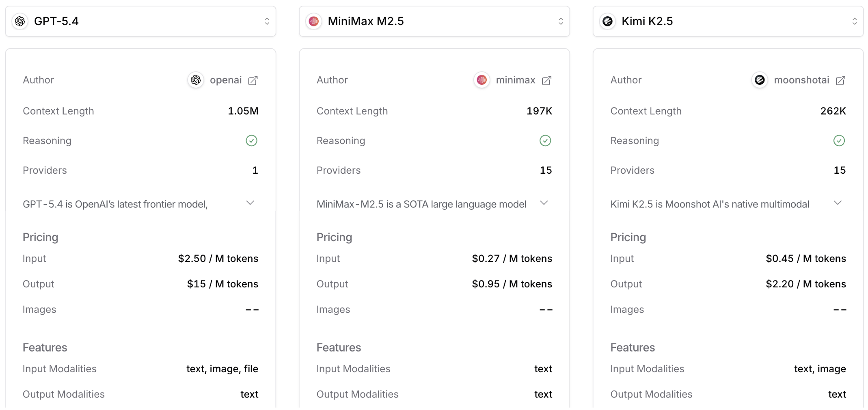Expand the MiniMax-M2.5 description chevron
This screenshot has height=410, width=868.
point(544,203)
